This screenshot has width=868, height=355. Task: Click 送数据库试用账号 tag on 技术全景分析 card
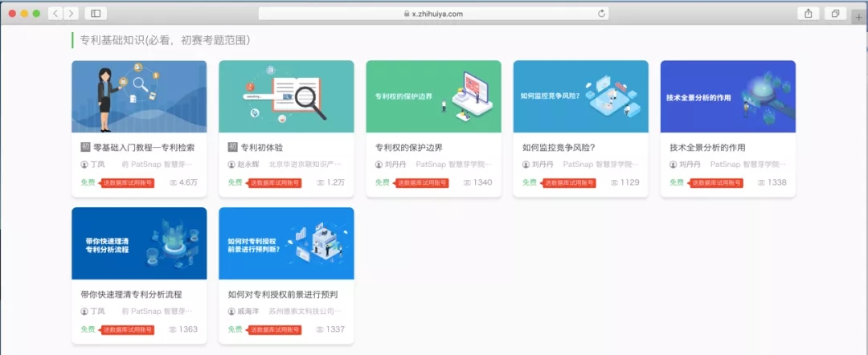[x=714, y=183]
